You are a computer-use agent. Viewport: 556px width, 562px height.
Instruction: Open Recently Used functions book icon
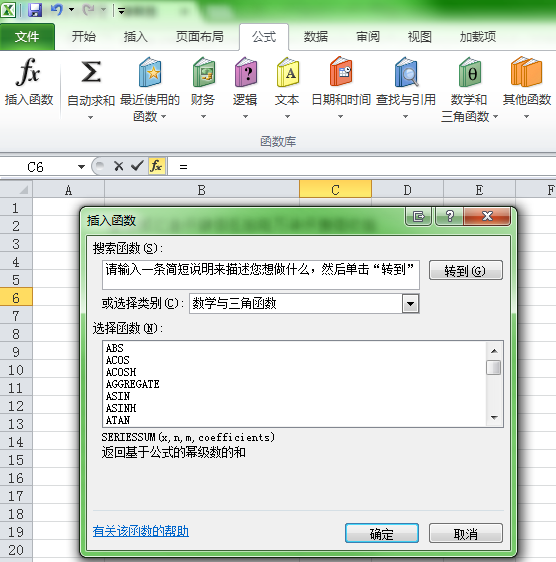150,72
